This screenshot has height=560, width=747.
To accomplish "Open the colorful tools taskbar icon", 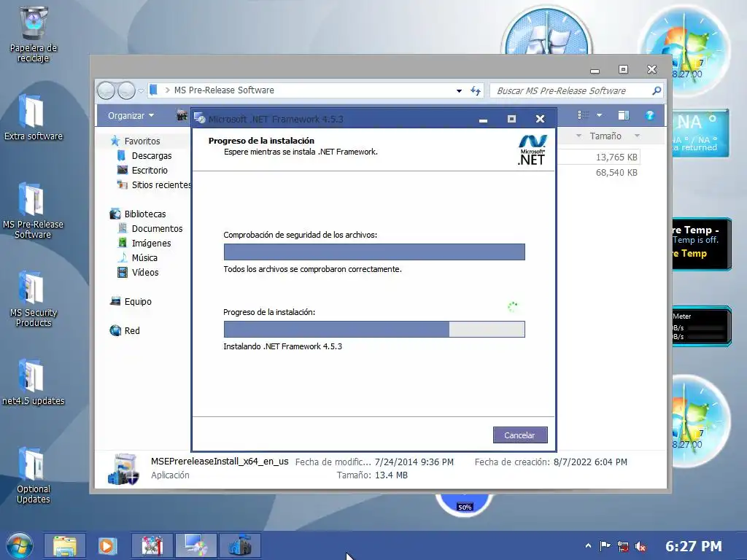I will pos(152,545).
